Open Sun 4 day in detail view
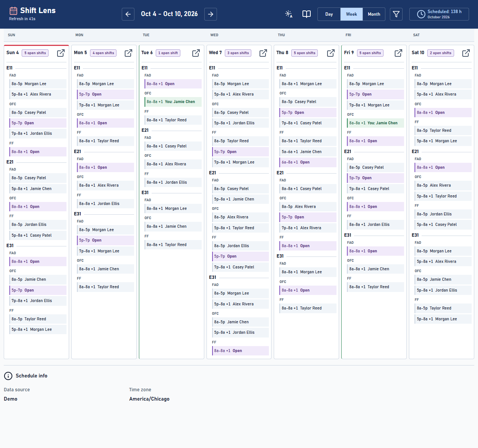This screenshot has width=478, height=448. click(61, 53)
